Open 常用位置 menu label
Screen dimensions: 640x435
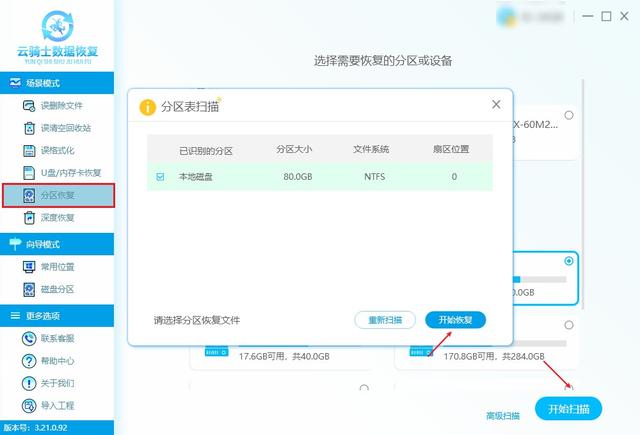pos(57,267)
